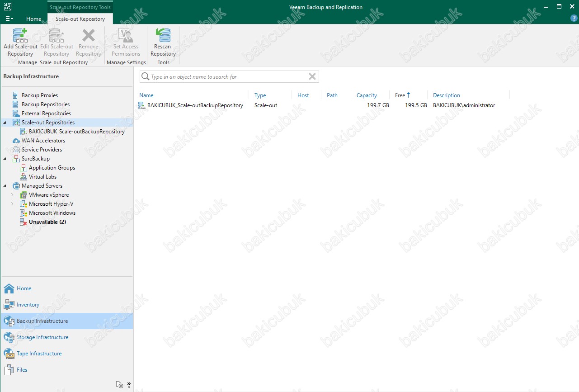Screen dimensions: 579x392
Task: Click the repository icon in the list row
Action: [142, 105]
